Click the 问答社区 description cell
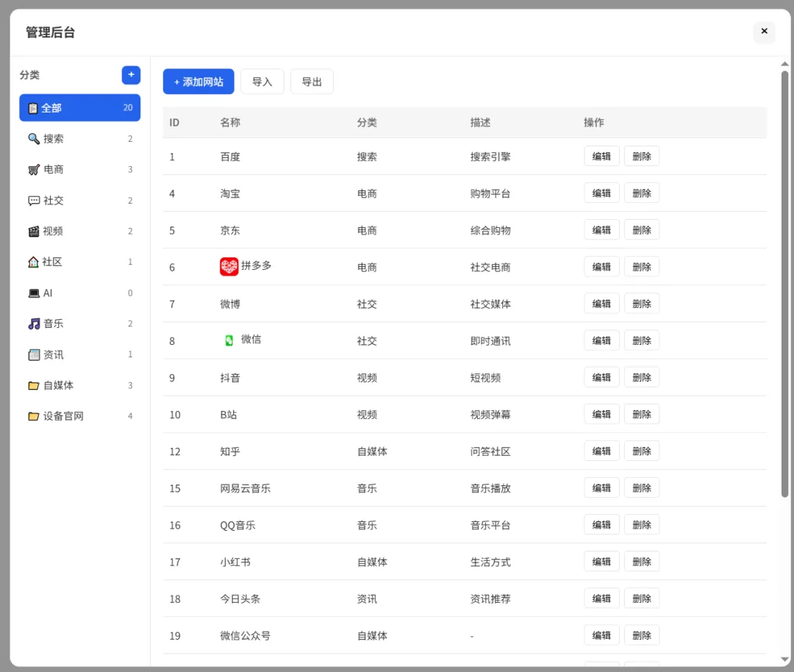The height and width of the screenshot is (672, 794). (x=490, y=451)
